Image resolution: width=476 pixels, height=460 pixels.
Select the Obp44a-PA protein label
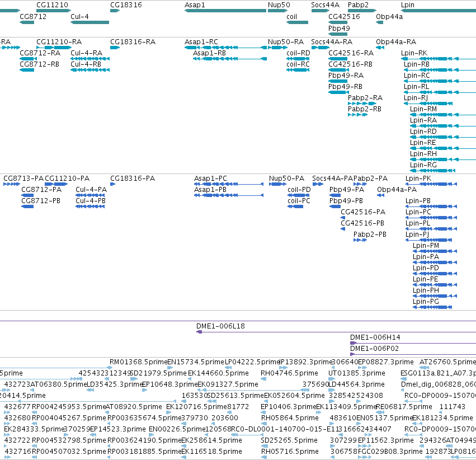tap(397, 190)
